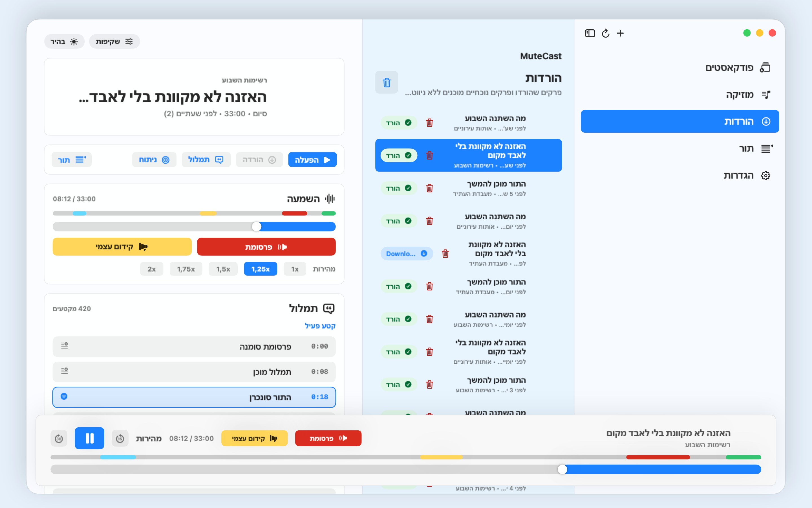Delete the episode next to Downlo... button
Image resolution: width=812 pixels, height=508 pixels.
coord(445,254)
